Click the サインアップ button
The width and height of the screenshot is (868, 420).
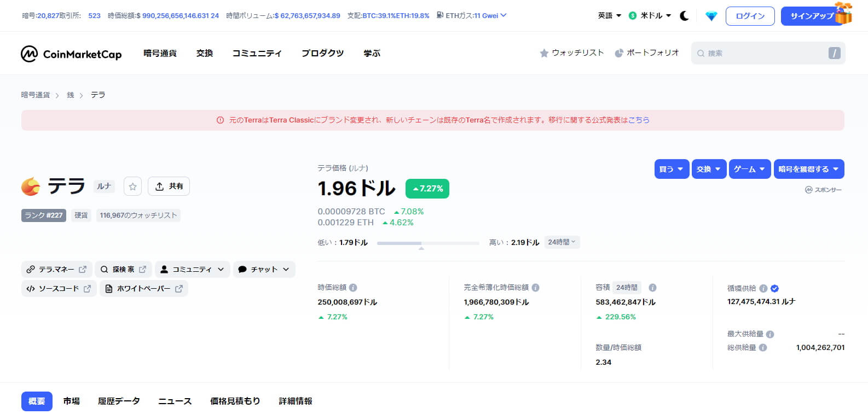click(812, 16)
